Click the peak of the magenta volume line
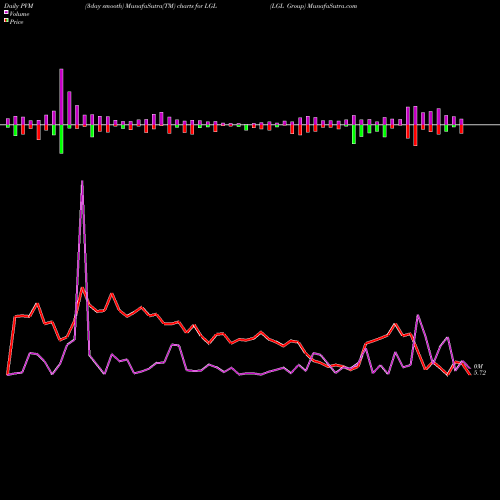 pos(82,182)
